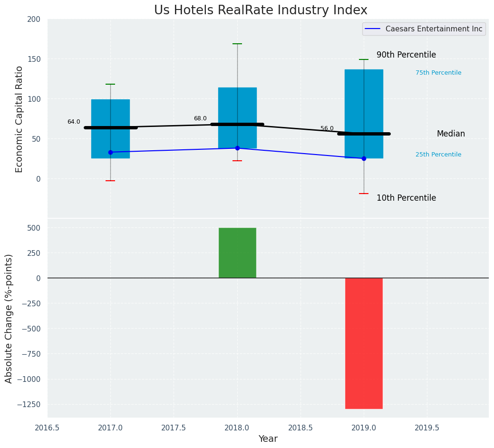This screenshot has height=448, width=494.
Task: Click the Economic Capital Ratio axis label
Action: click(19, 119)
